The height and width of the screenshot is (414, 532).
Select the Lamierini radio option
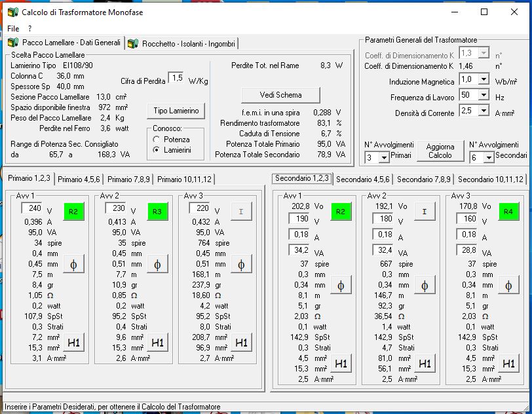click(157, 150)
